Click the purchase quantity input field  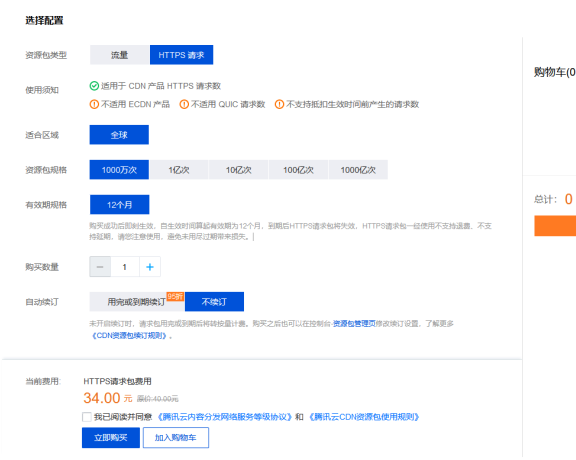[x=125, y=267]
